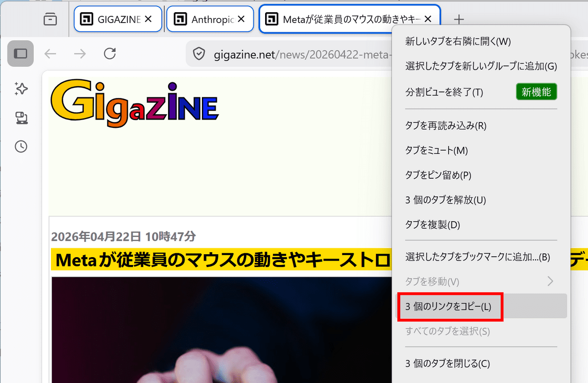Go forward with the right arrow
Viewport: 588px width, 383px height.
[x=80, y=53]
